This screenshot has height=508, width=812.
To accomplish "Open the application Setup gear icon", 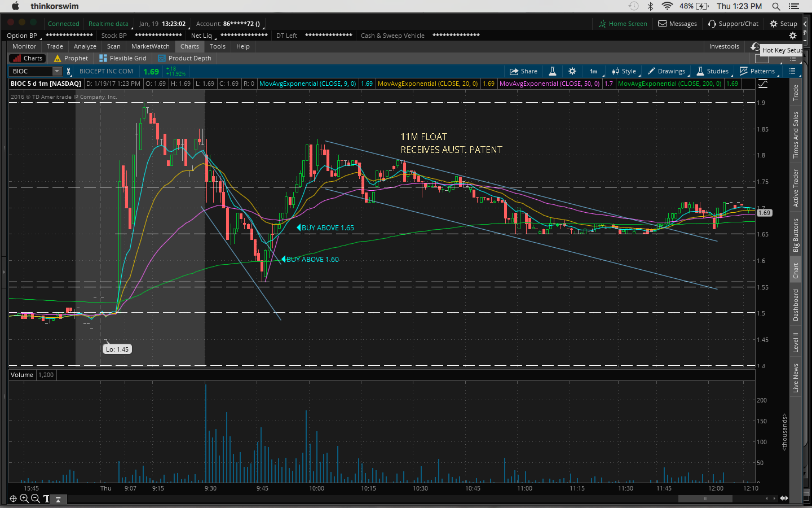I will pos(783,24).
